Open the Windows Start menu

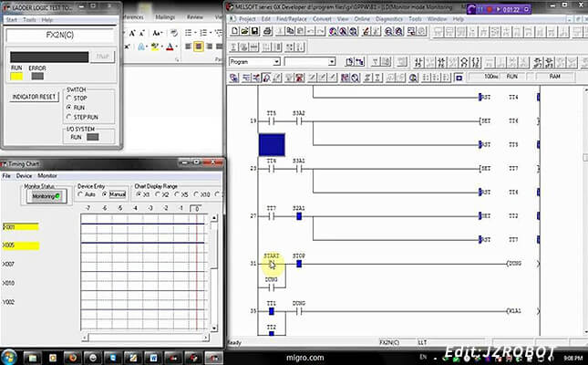point(12,355)
